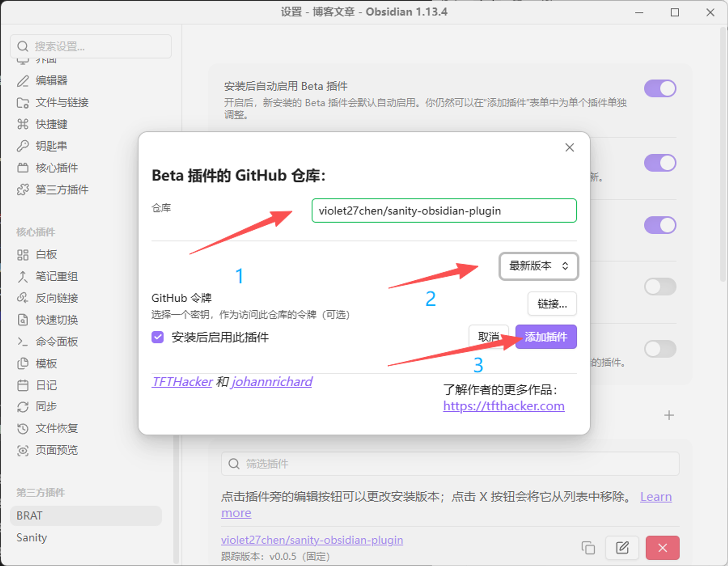Open https://tfthacker.com link

(x=504, y=406)
